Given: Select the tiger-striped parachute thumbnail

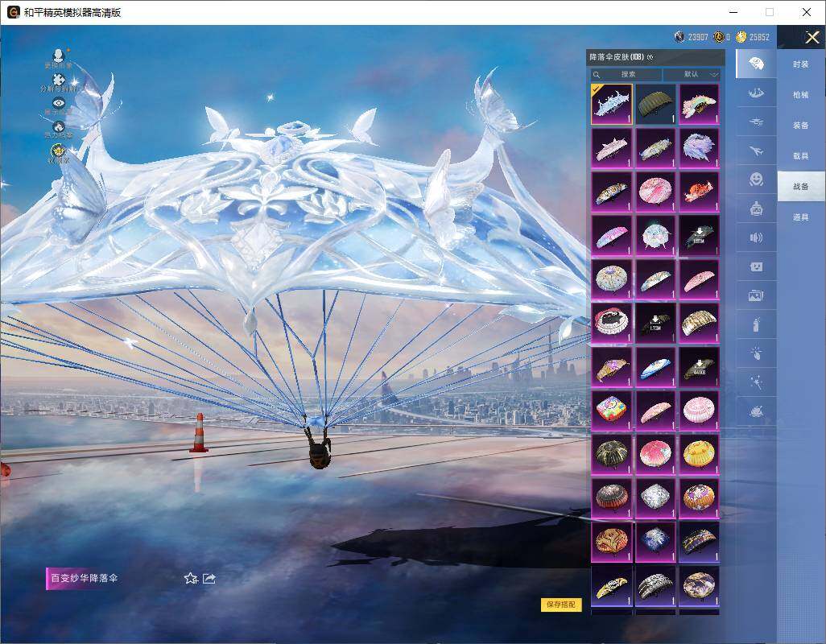Looking at the screenshot, I should pyautogui.click(x=699, y=323).
